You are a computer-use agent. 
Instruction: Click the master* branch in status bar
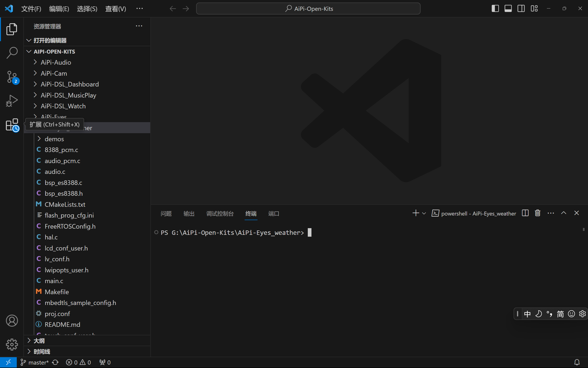34,362
